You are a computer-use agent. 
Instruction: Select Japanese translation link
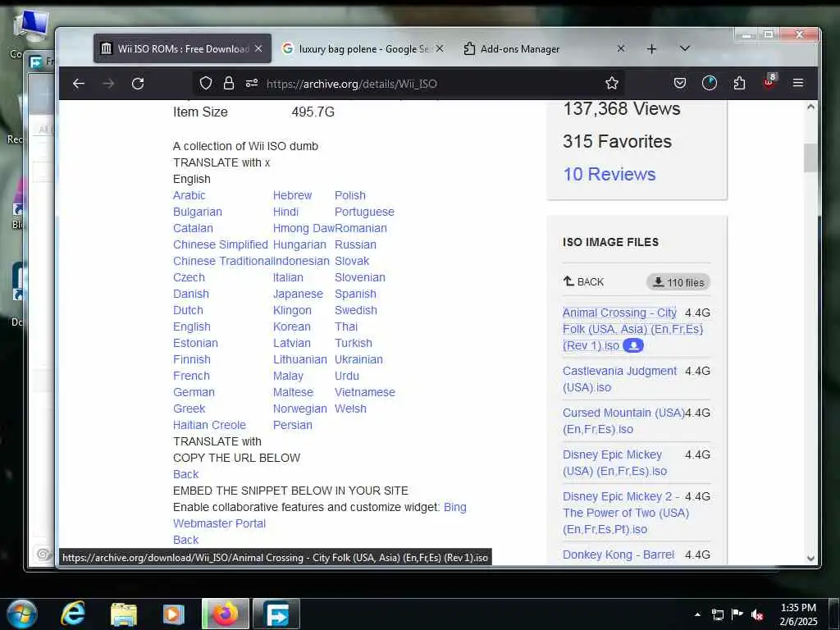(x=298, y=294)
